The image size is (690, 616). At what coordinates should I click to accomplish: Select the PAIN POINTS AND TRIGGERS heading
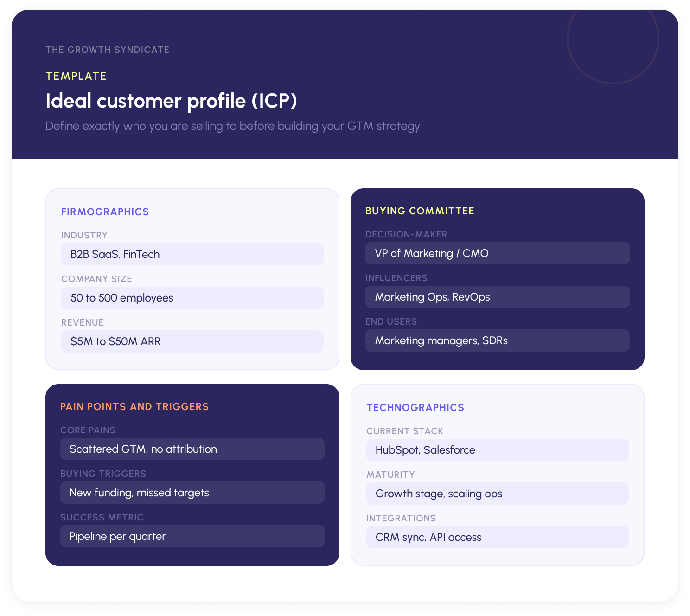(134, 406)
